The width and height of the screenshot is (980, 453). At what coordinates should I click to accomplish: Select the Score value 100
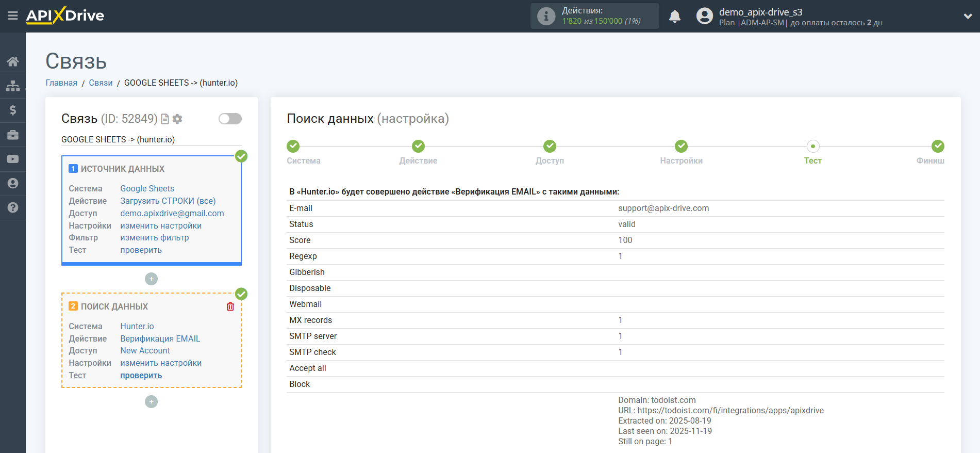point(625,240)
